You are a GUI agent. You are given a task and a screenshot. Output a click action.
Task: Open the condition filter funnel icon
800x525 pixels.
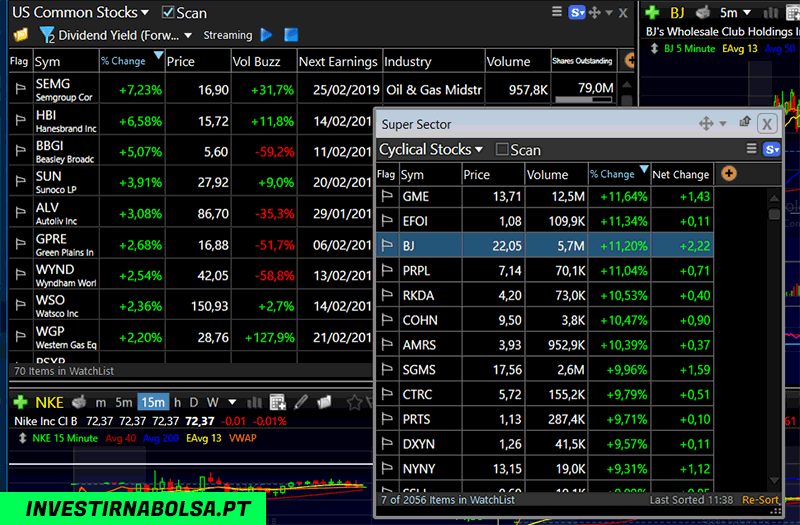coord(46,35)
